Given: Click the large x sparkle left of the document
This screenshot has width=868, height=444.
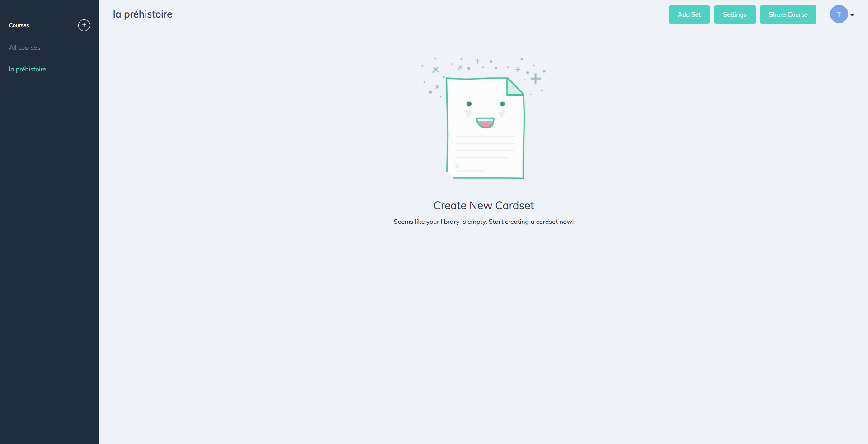Looking at the screenshot, I should coord(435,70).
